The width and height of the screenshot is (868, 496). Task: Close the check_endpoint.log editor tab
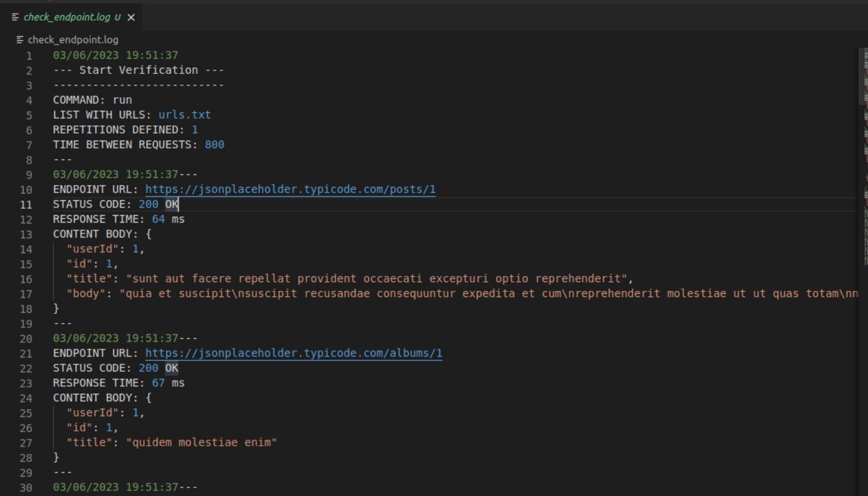point(131,18)
